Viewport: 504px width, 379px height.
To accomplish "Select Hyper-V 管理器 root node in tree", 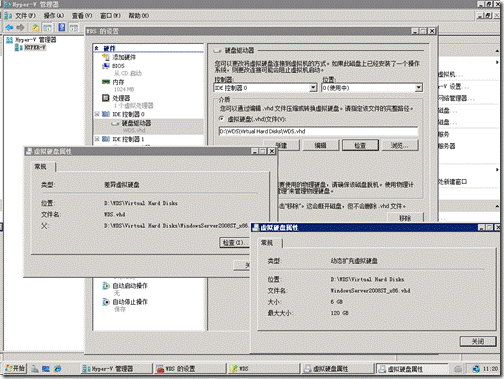I will pyautogui.click(x=35, y=40).
